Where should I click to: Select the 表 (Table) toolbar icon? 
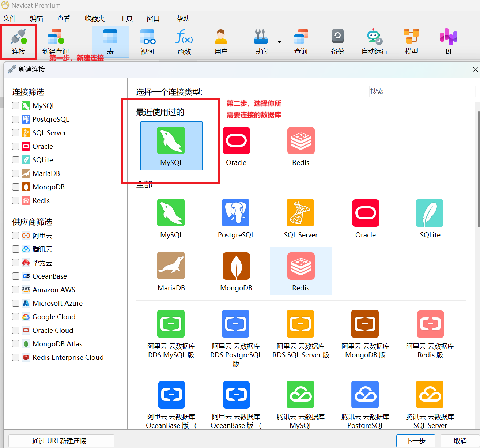tap(110, 41)
